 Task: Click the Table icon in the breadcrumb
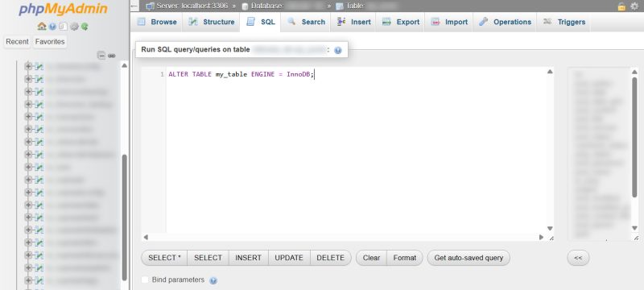click(x=339, y=6)
